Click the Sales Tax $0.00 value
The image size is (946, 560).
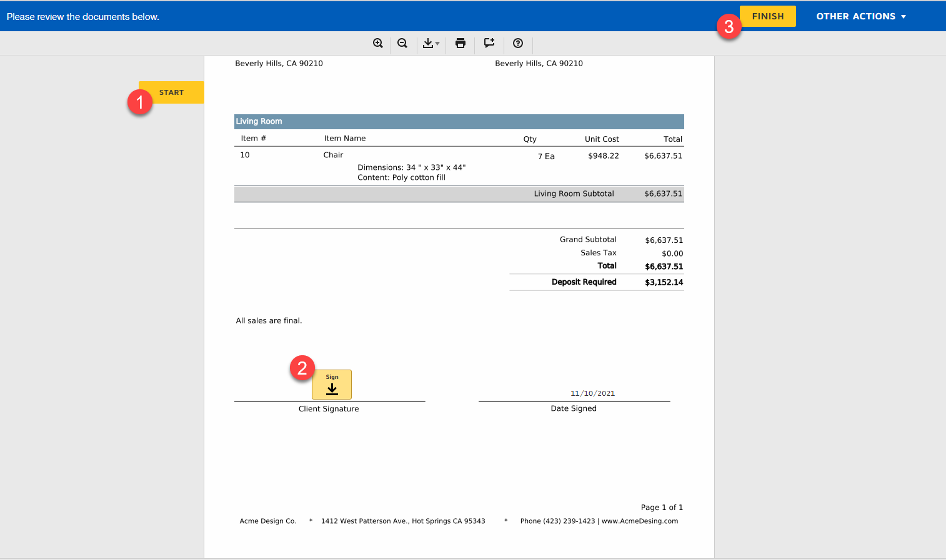coord(672,253)
